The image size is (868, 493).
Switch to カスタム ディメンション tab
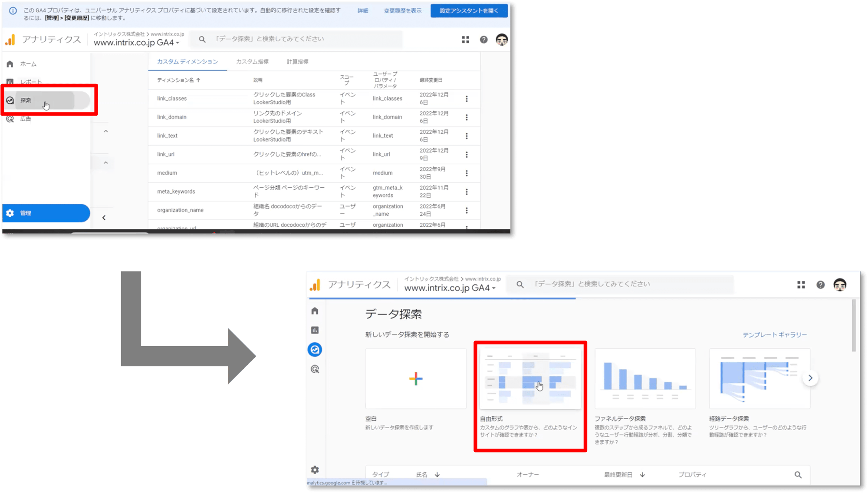pyautogui.click(x=187, y=62)
